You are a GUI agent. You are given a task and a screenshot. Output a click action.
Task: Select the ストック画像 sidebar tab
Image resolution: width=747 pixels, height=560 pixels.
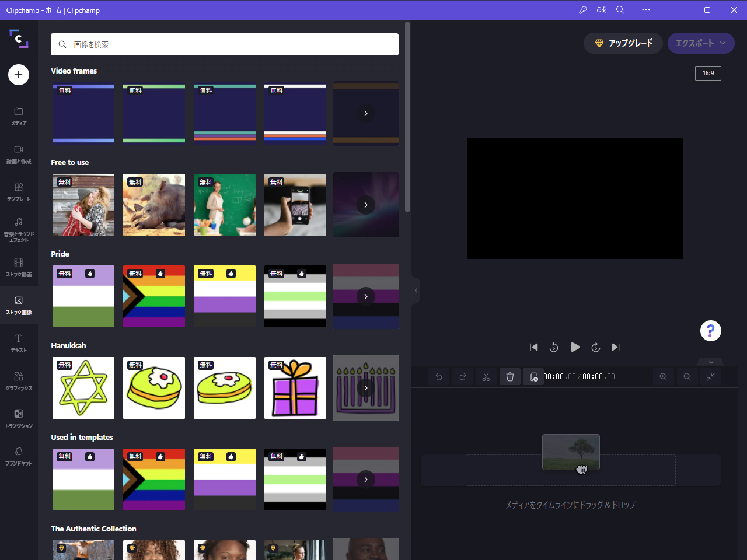(19, 306)
